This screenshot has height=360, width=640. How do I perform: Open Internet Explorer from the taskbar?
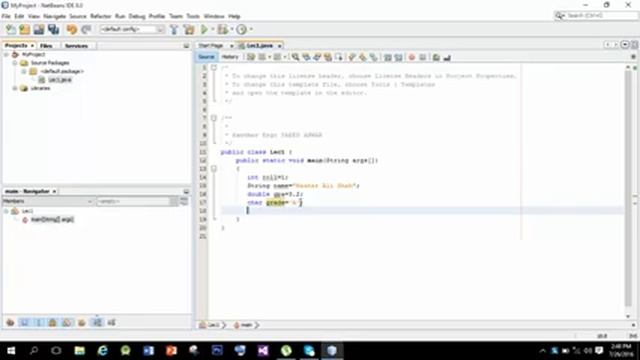(102, 350)
